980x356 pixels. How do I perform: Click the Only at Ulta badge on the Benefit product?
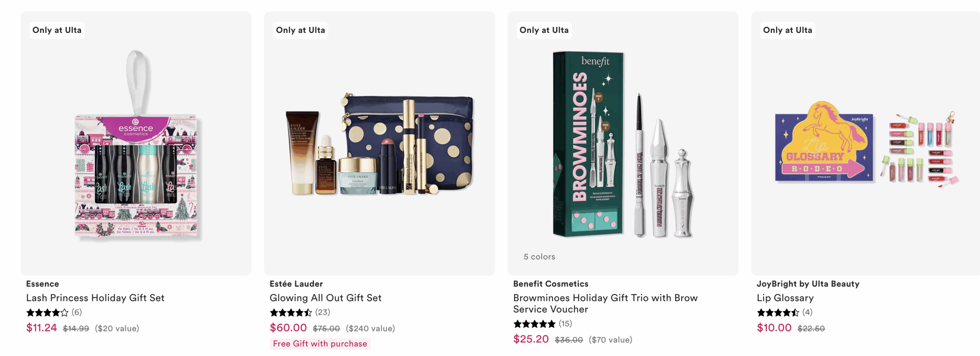click(x=544, y=30)
